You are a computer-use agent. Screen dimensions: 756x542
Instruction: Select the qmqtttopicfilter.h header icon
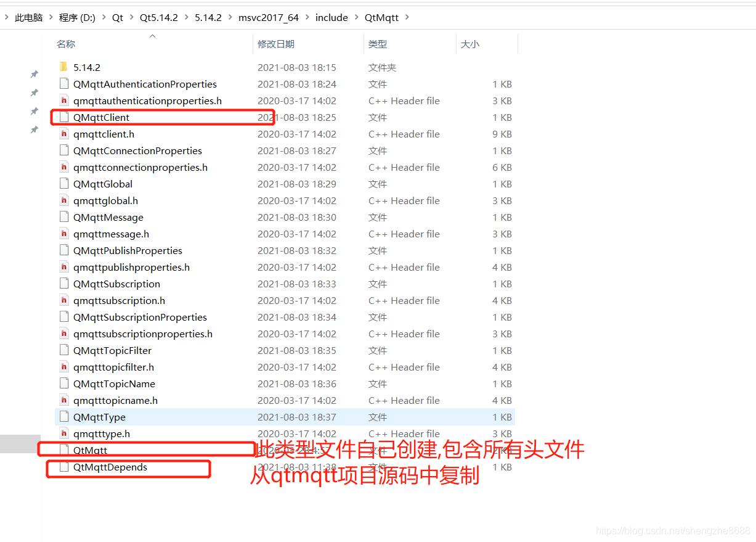[64, 367]
